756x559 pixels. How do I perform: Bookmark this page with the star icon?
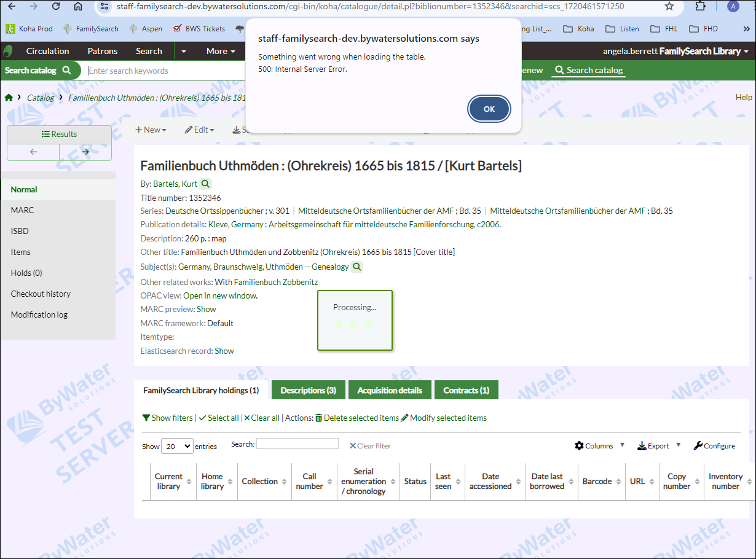pyautogui.click(x=669, y=6)
